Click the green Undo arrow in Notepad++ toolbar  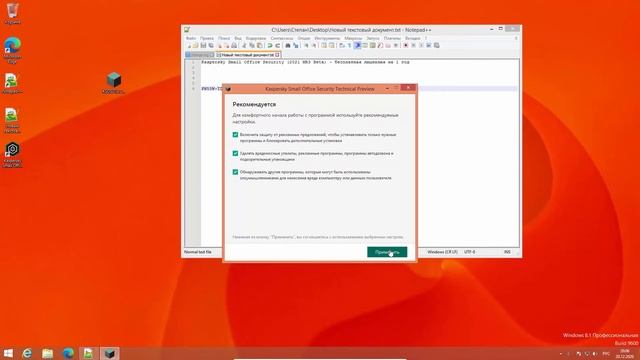coord(270,45)
